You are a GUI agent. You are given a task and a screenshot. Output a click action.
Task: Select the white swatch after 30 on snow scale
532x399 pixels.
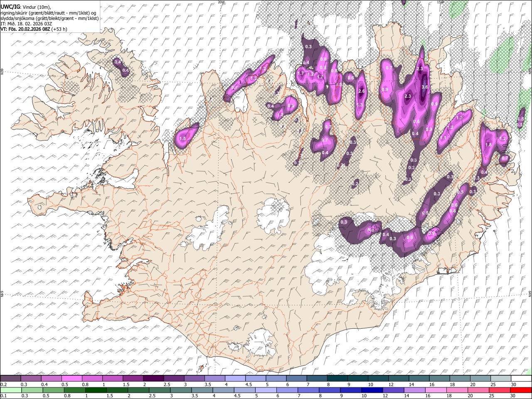[522, 378]
